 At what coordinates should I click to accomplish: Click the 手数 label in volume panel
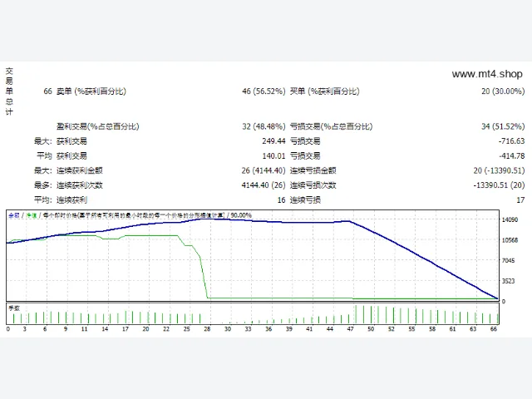point(14,308)
